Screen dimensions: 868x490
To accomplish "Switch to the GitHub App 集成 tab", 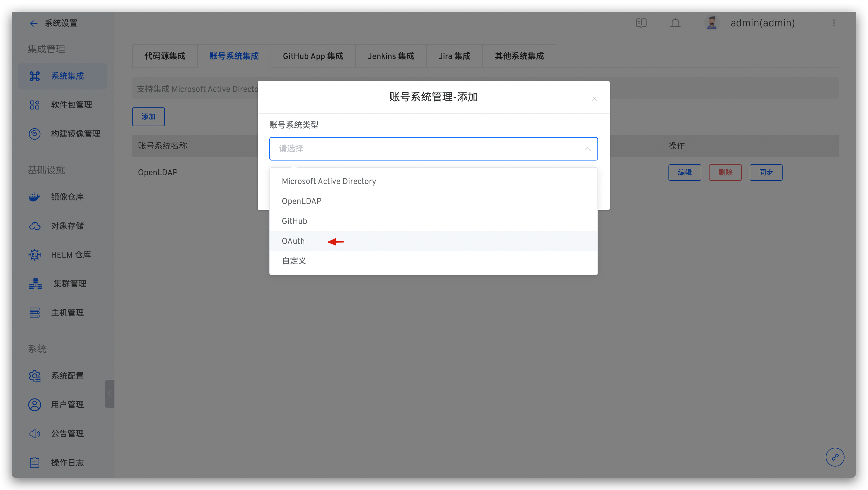I will (313, 56).
